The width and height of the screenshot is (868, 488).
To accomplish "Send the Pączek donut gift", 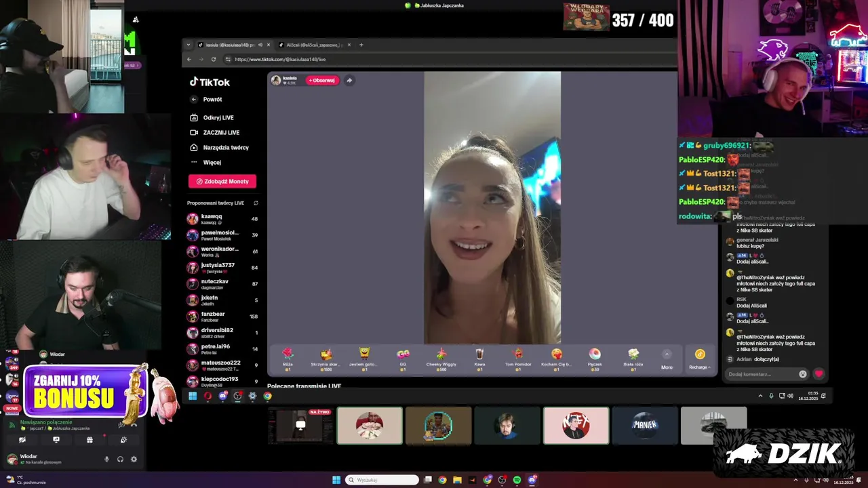I will click(x=595, y=359).
